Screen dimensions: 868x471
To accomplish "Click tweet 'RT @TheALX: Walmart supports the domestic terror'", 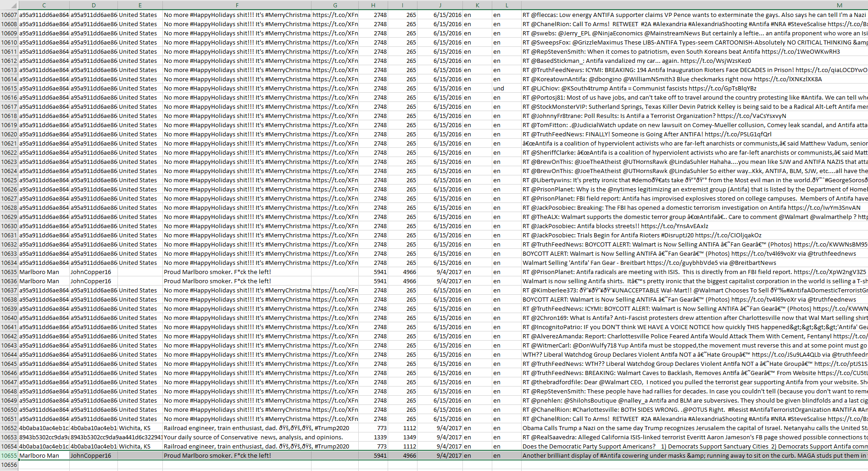I will coord(695,217).
